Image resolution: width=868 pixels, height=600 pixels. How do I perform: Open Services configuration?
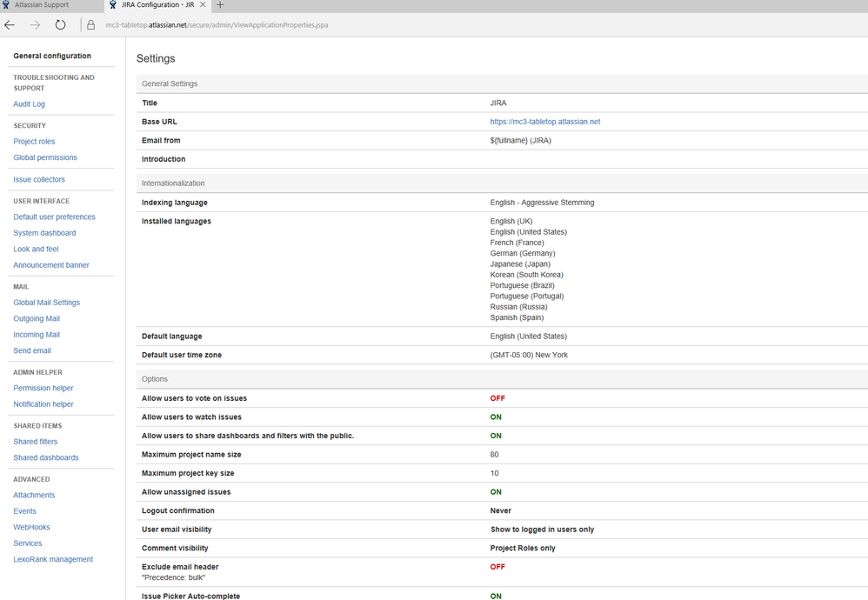pos(28,543)
